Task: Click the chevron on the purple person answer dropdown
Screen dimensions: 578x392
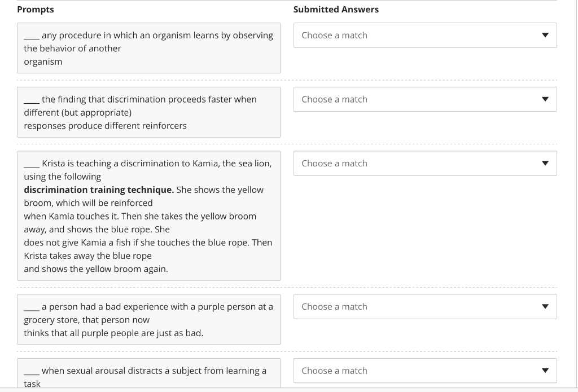Action: tap(545, 306)
